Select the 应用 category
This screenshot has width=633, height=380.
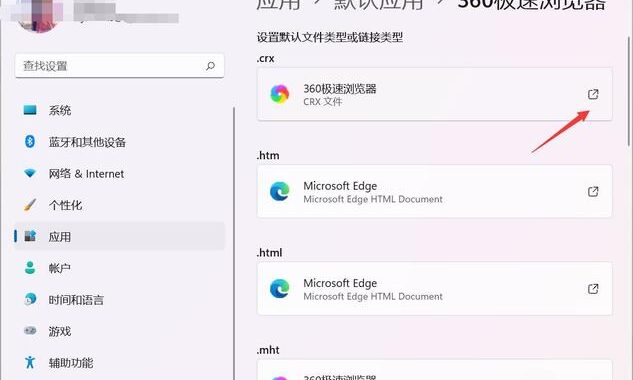point(119,237)
